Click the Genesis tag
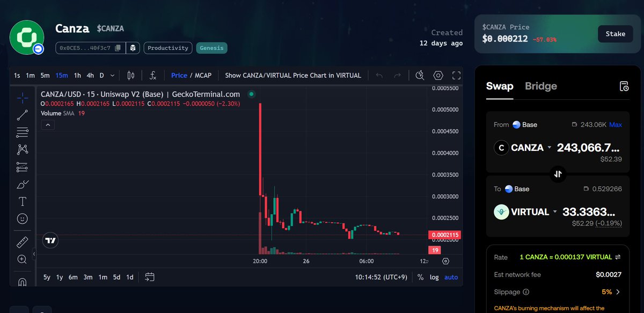Viewport: 644px width, 313px height. click(x=211, y=48)
